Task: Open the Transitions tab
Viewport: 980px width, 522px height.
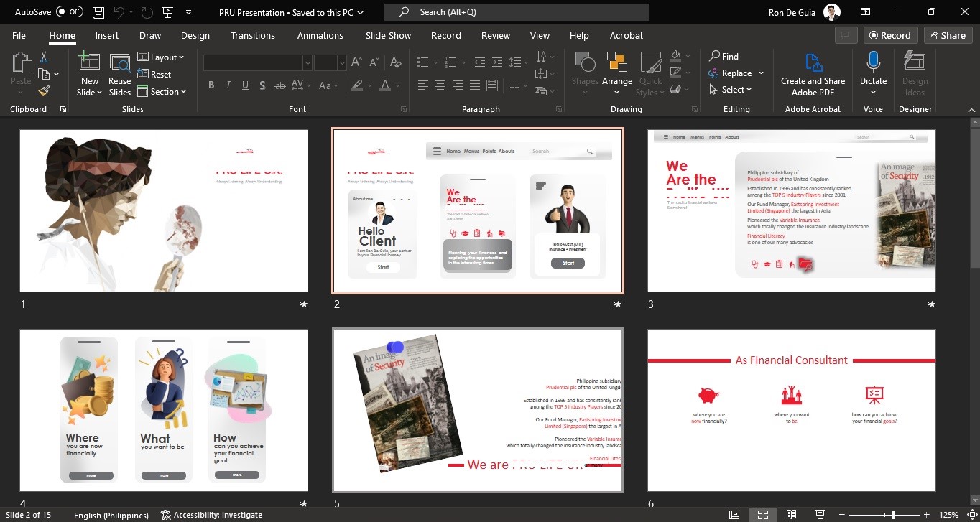Action: pos(253,35)
